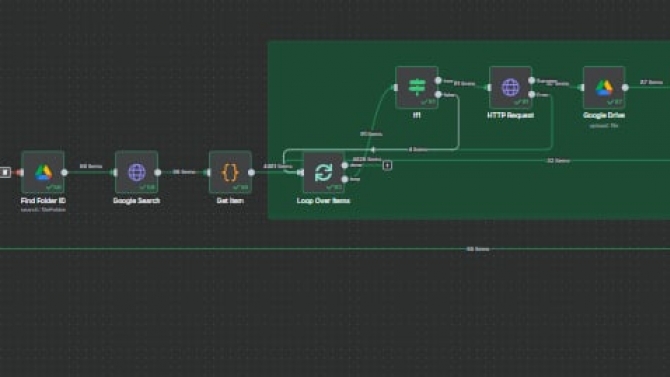Image resolution: width=670 pixels, height=377 pixels.
Task: Open the Google Search globe node
Action: 136,172
